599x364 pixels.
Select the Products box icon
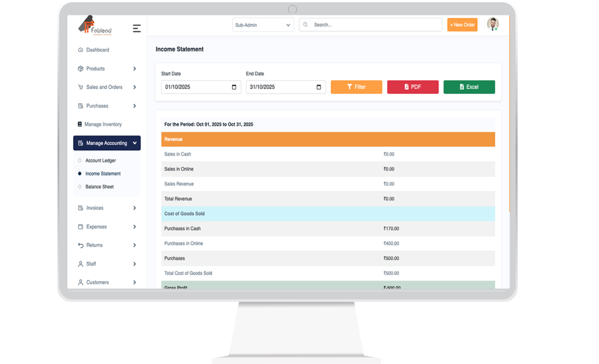pos(81,68)
